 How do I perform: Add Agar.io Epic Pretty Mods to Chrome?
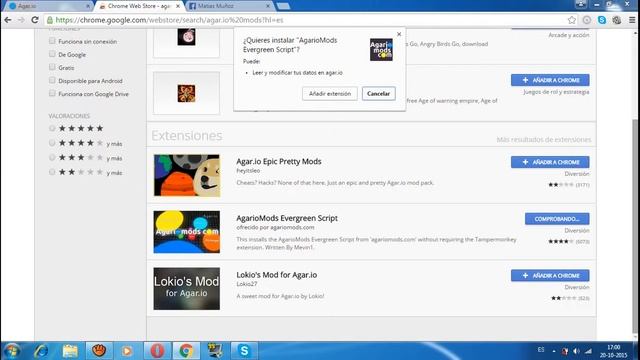[x=550, y=162]
